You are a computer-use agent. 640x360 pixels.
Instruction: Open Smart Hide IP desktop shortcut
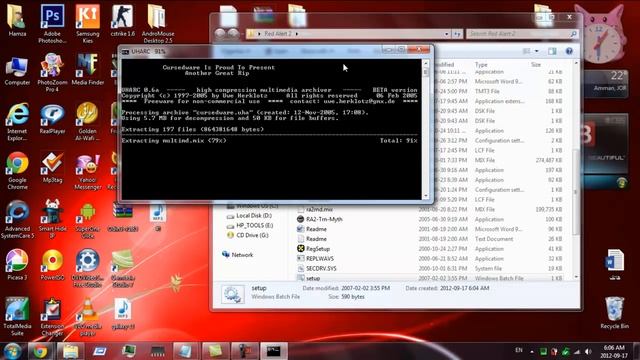52,219
